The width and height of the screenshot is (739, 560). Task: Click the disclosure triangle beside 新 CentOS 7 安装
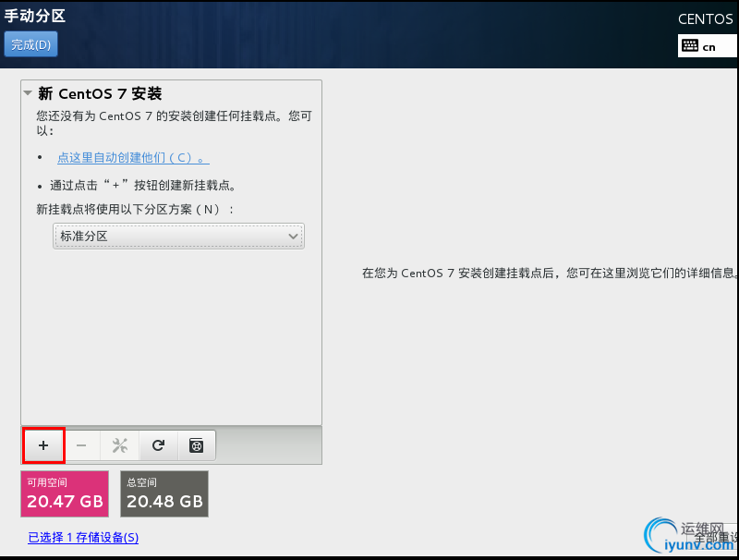click(x=26, y=93)
